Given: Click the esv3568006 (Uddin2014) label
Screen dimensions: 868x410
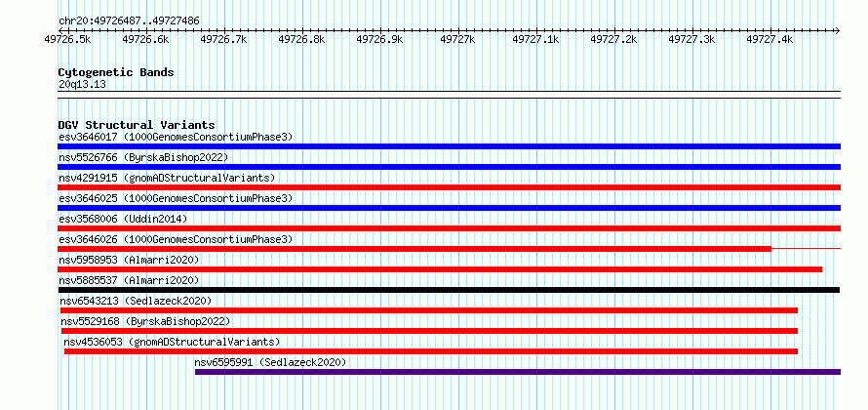Looking at the screenshot, I should pos(123,219).
